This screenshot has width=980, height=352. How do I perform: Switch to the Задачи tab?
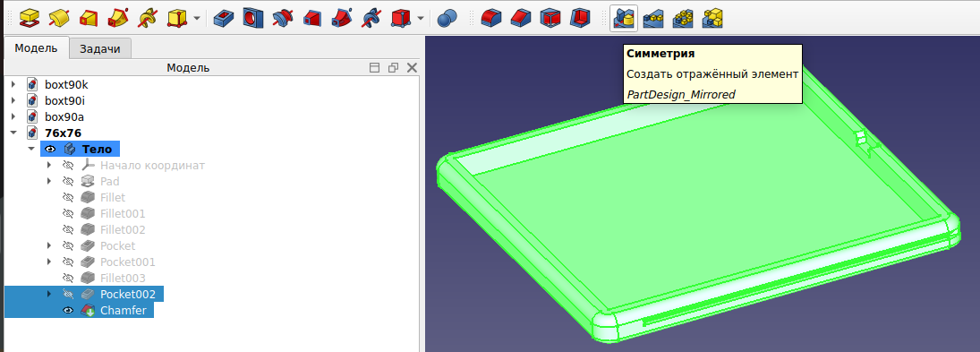point(100,48)
